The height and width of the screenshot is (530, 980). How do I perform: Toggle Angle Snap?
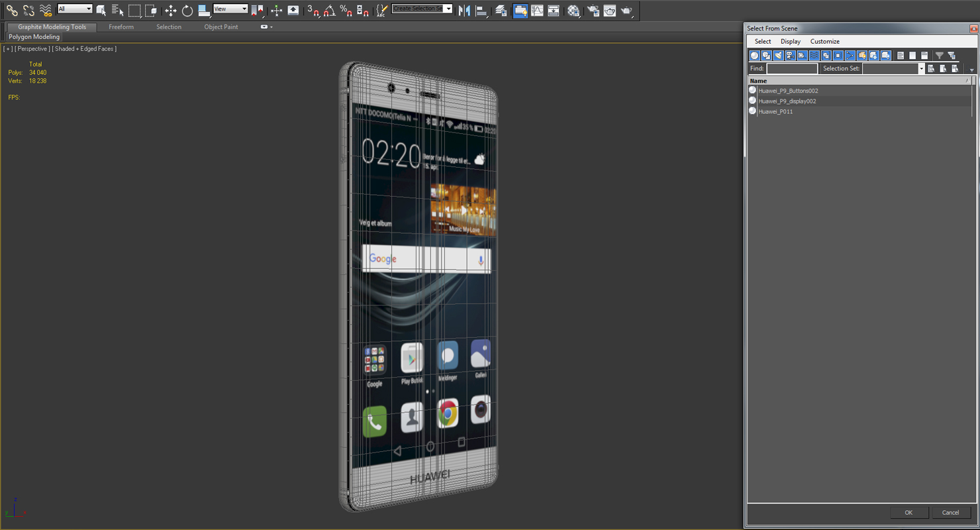click(x=330, y=10)
